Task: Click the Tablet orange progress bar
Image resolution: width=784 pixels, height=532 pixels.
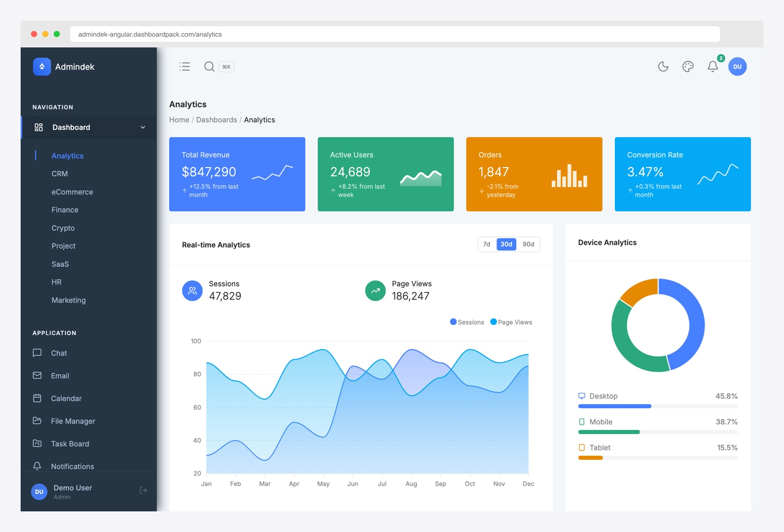Action: click(591, 458)
